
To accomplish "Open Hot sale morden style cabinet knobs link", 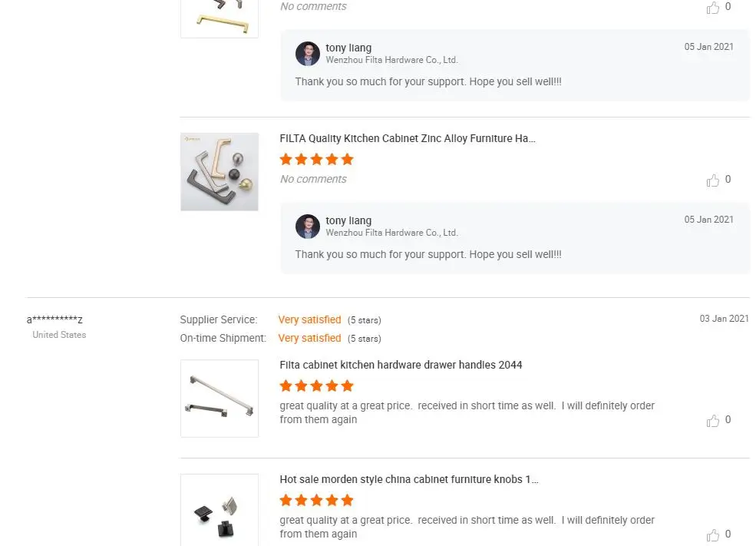I will (409, 479).
